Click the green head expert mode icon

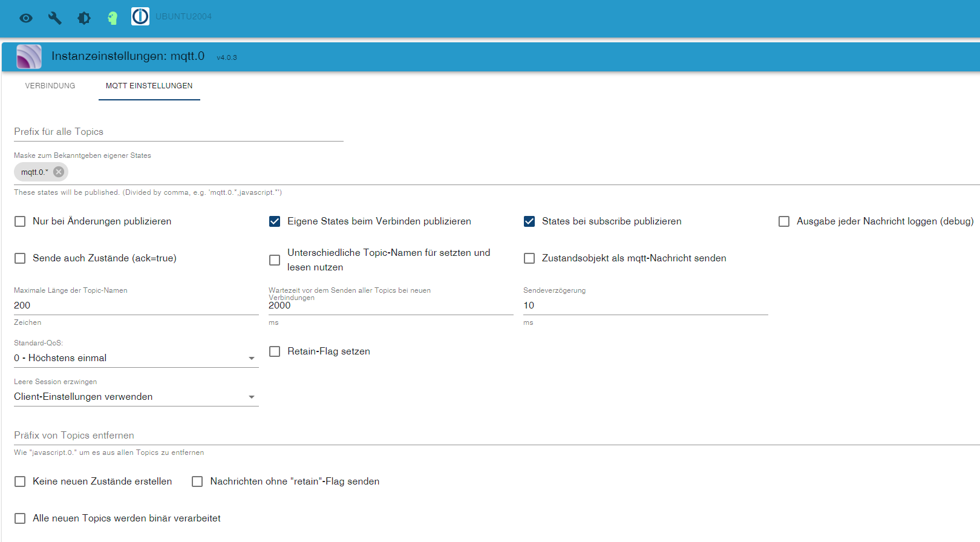click(x=113, y=18)
